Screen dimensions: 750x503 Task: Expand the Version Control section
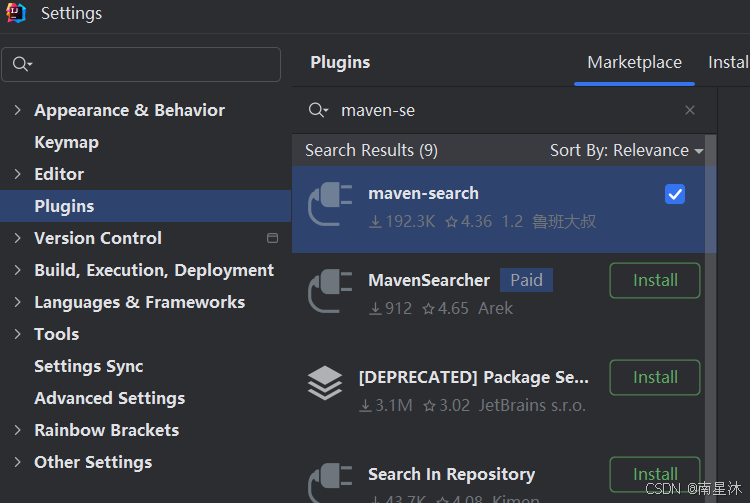(x=18, y=238)
